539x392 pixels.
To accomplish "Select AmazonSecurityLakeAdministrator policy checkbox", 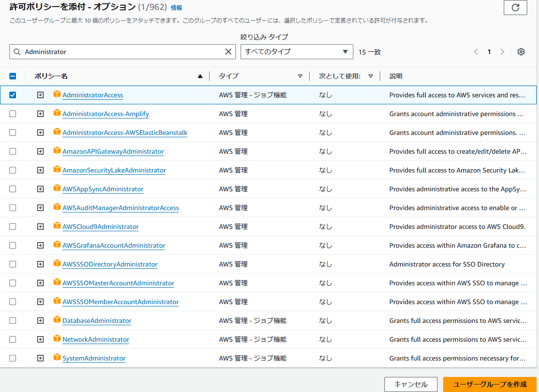I will click(x=13, y=170).
